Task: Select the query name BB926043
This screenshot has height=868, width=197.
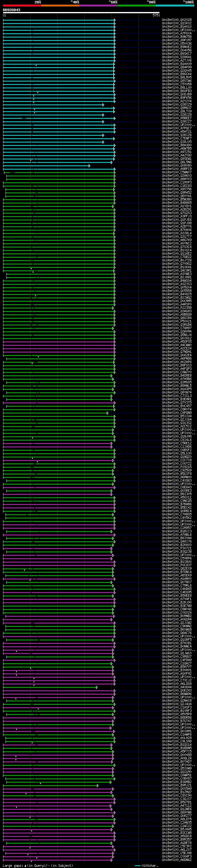Action: [x=11, y=10]
